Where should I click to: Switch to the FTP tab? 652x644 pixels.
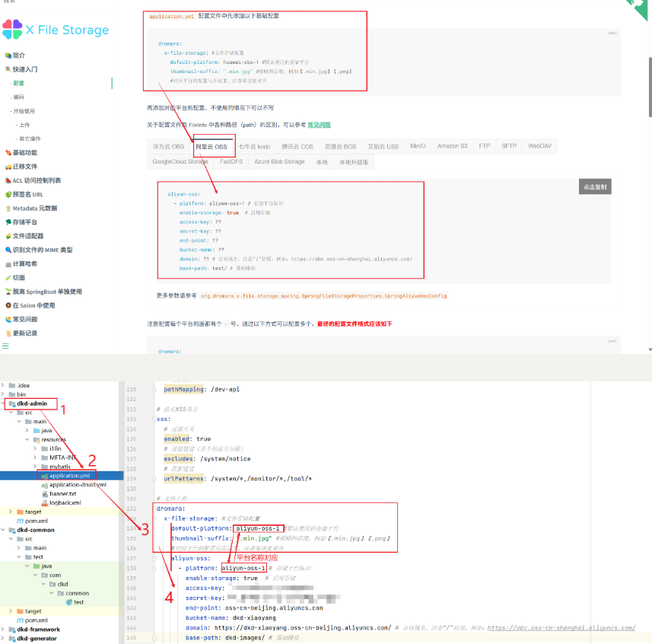[x=484, y=146]
